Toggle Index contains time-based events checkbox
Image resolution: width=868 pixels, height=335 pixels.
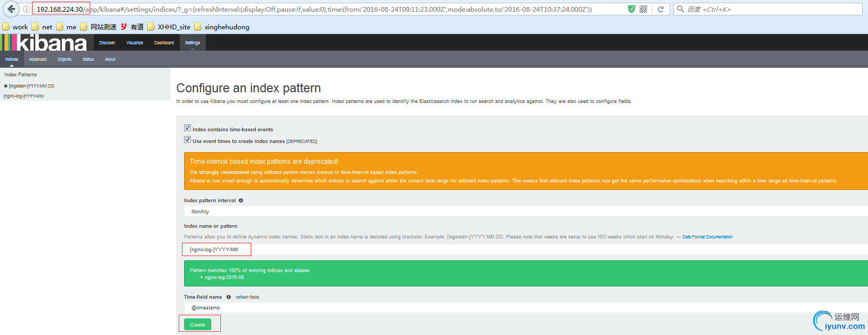click(x=187, y=127)
